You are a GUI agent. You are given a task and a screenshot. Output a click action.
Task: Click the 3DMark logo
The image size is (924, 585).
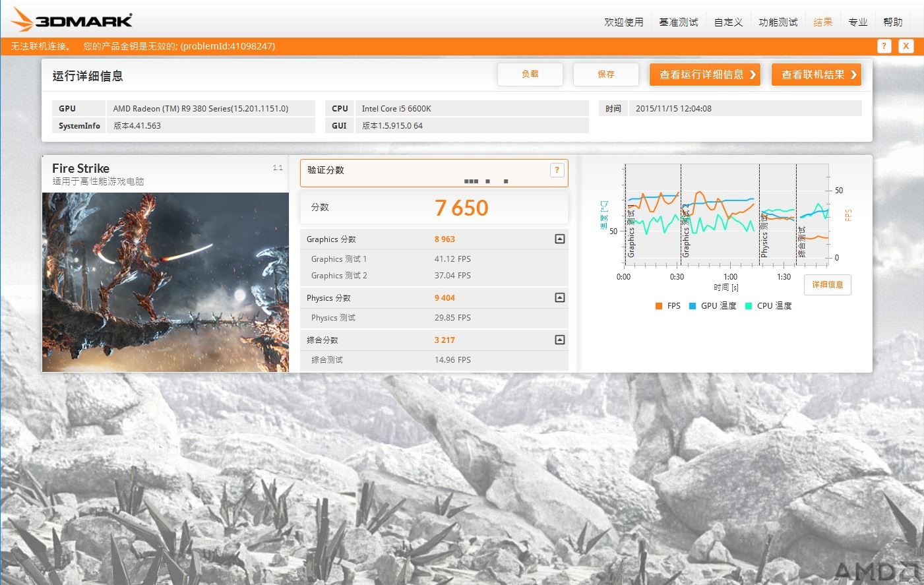pyautogui.click(x=71, y=20)
